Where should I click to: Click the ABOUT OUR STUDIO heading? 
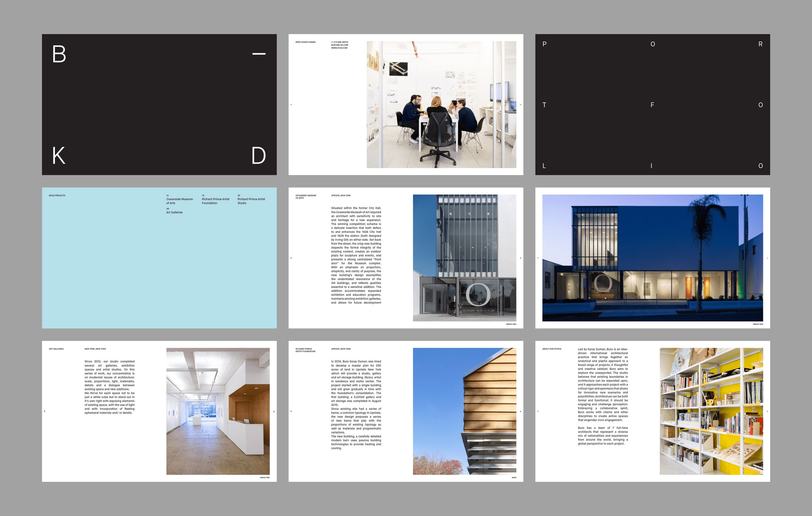[552, 349]
